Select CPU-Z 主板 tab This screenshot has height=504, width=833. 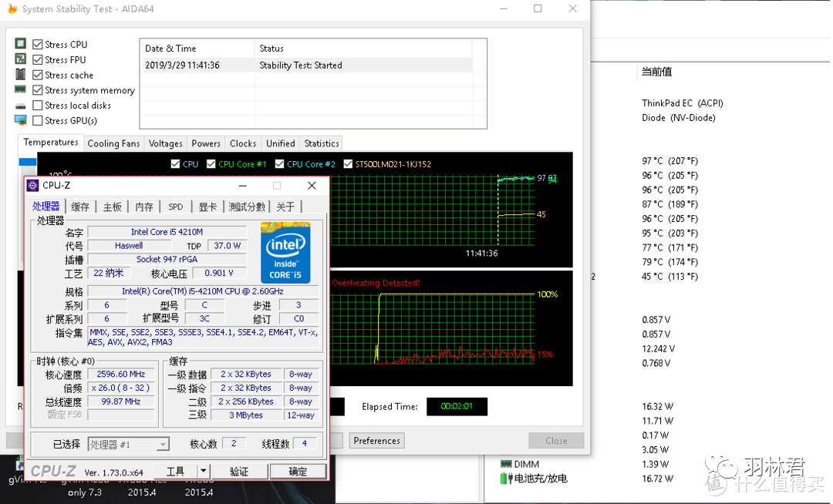(x=112, y=207)
